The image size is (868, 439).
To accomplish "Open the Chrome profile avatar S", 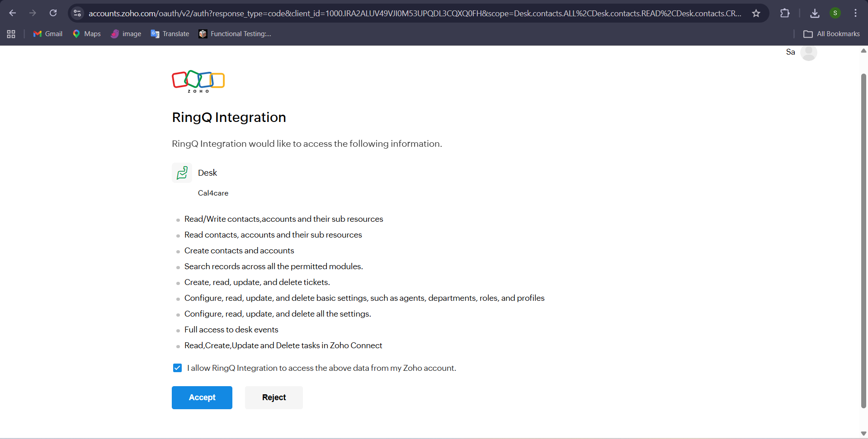I will [x=835, y=13].
